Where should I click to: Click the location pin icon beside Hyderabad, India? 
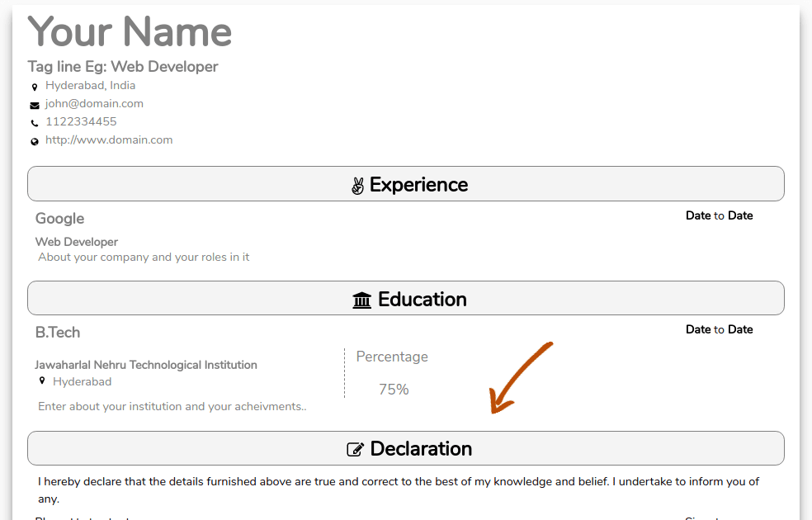coord(35,87)
